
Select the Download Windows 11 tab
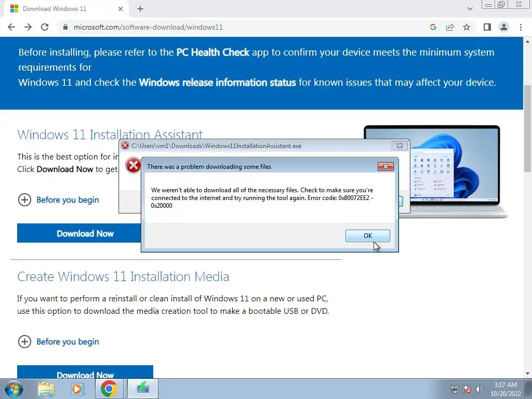pos(66,9)
